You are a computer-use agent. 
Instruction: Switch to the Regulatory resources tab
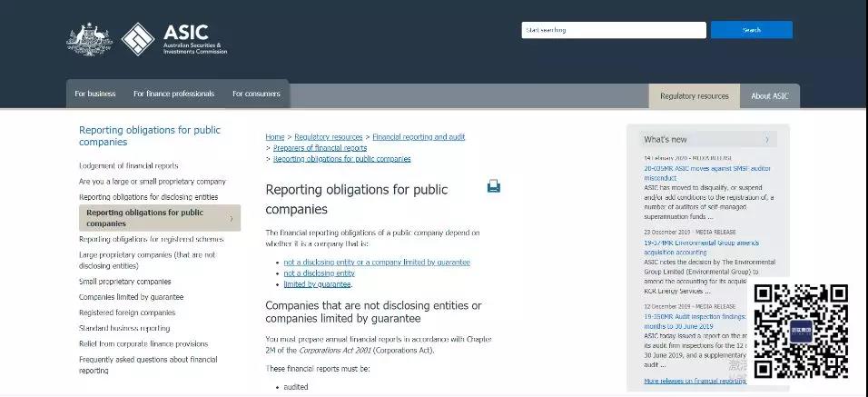pos(694,96)
